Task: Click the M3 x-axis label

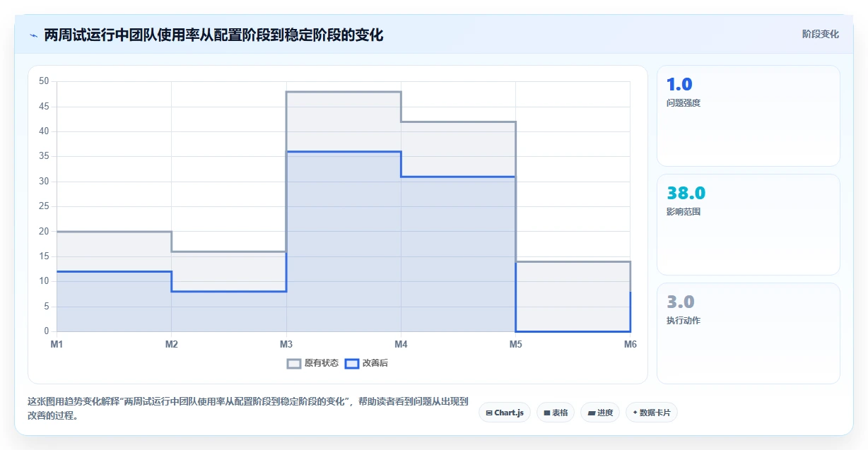Action: 286,344
